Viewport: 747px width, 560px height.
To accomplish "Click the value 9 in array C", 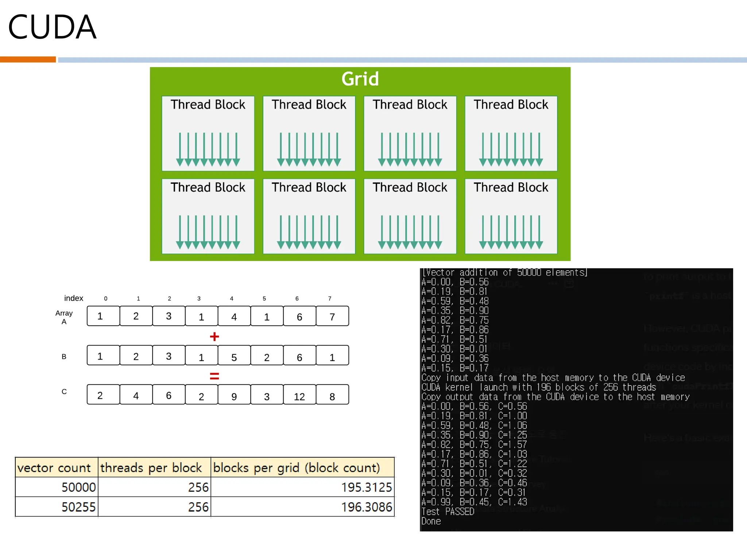I will click(x=234, y=397).
